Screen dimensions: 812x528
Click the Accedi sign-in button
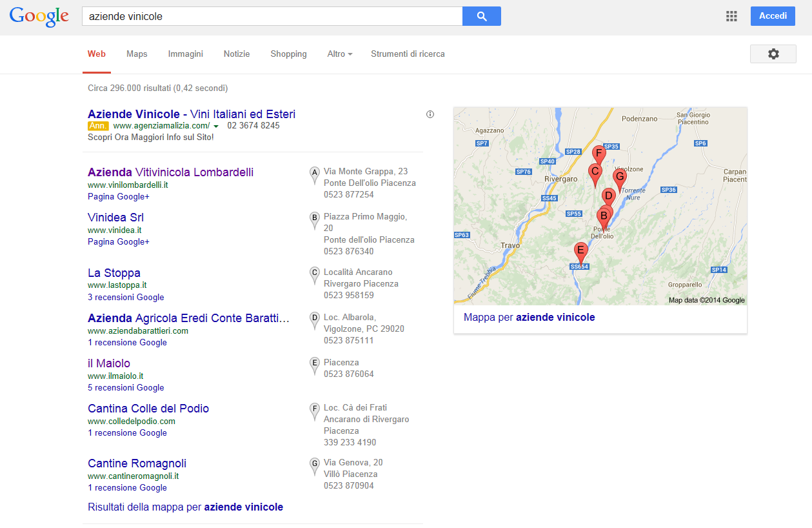tap(773, 16)
